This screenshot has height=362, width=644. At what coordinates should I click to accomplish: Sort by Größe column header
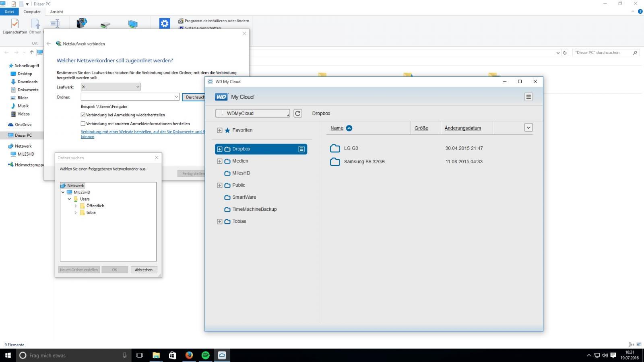pos(421,128)
